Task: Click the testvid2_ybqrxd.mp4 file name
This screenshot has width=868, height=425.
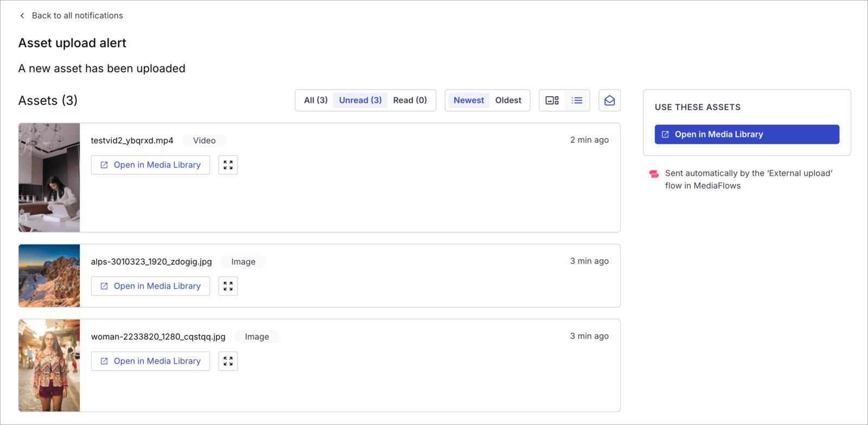Action: (x=132, y=141)
